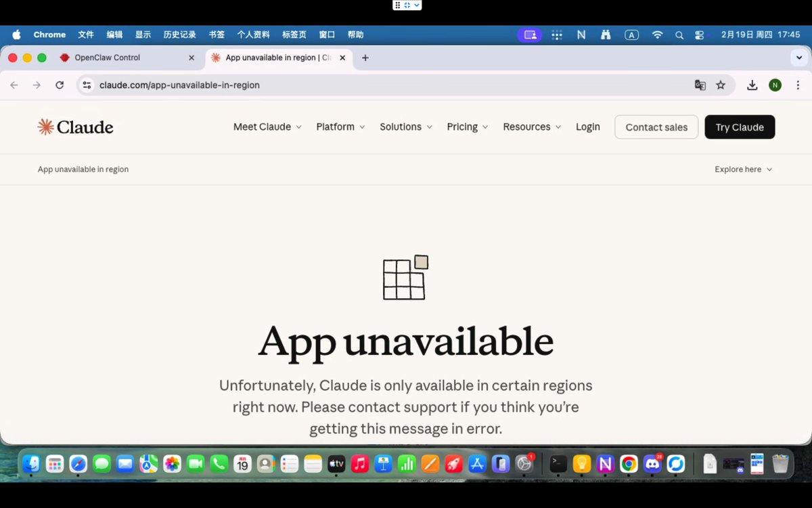
Task: Expand the Explore here dropdown
Action: coord(743,169)
